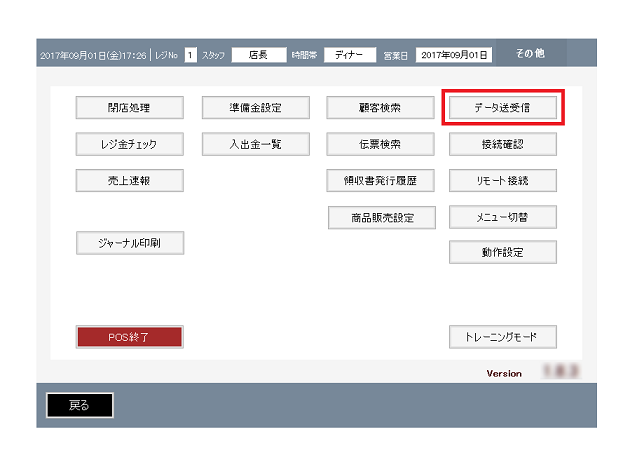Click the レジNo field showing 1

tap(190, 55)
